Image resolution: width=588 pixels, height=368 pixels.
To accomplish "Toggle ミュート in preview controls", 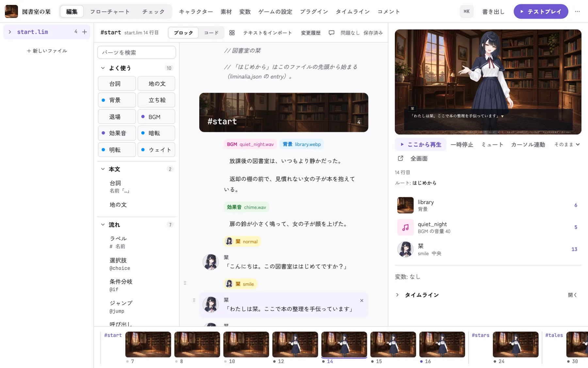I will [x=492, y=145].
